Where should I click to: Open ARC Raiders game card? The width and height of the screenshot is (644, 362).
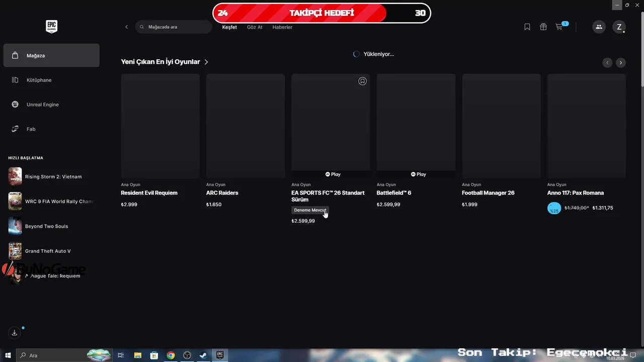coord(246,126)
